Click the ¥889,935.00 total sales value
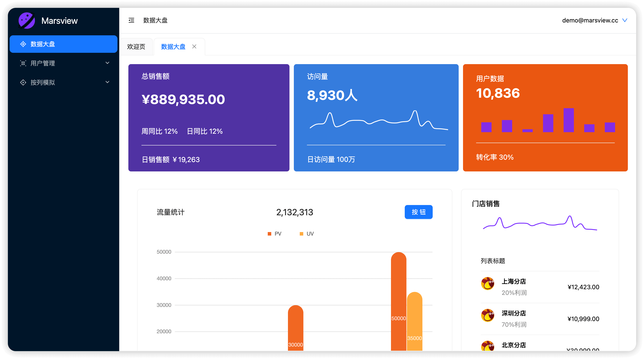Screen dimensions: 644x359 pos(183,99)
